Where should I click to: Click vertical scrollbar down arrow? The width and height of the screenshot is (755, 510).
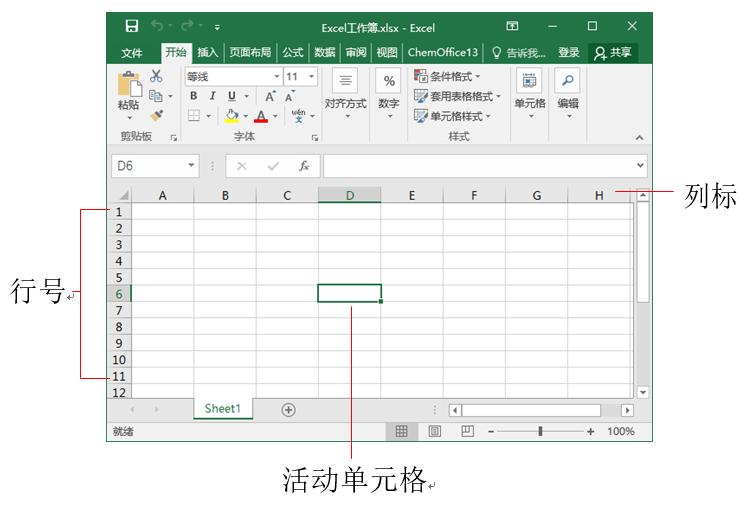pyautogui.click(x=643, y=392)
